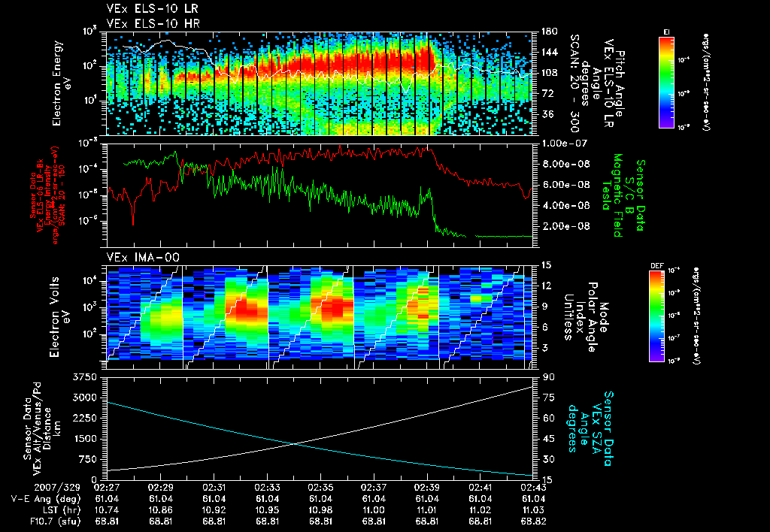The width and height of the screenshot is (770, 532).
Task: Select the 'VEx ELS-10 HR' title
Action: coord(153,23)
